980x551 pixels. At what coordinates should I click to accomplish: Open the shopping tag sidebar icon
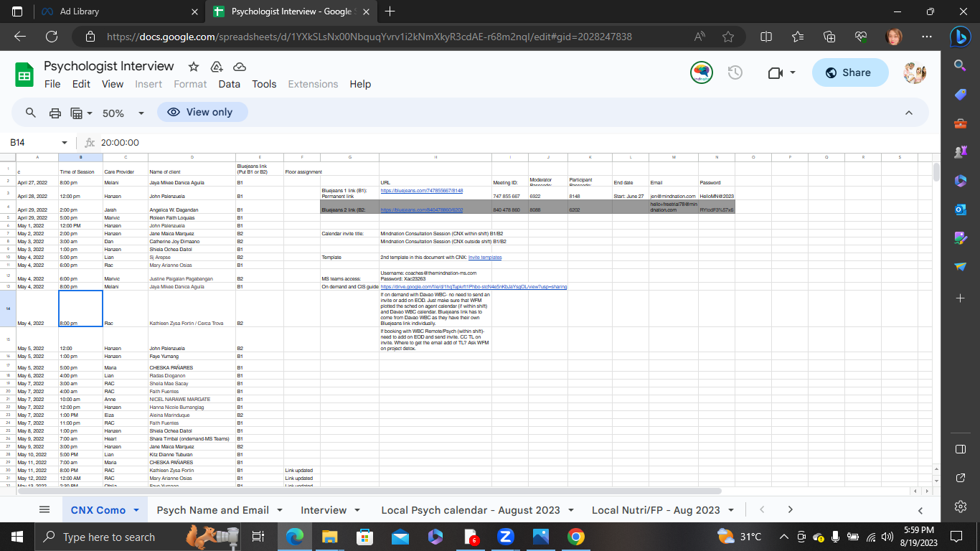(961, 94)
